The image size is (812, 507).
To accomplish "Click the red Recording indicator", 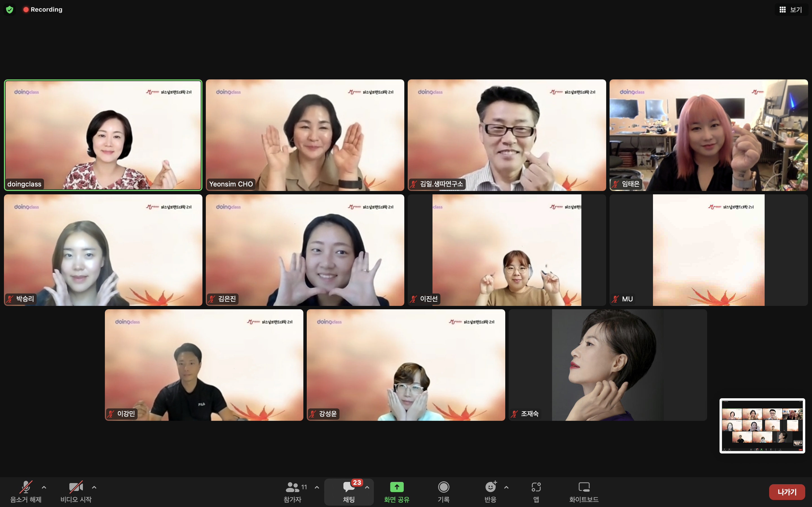I will (43, 9).
